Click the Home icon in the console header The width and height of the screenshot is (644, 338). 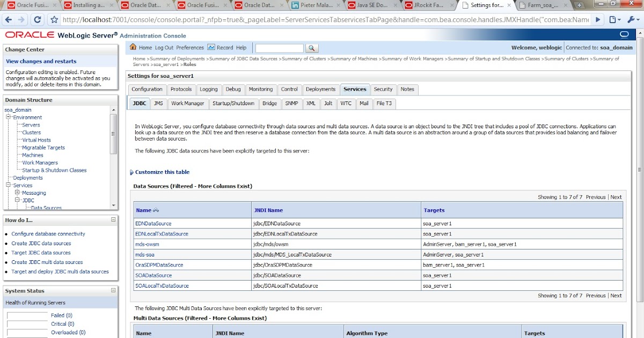(133, 47)
